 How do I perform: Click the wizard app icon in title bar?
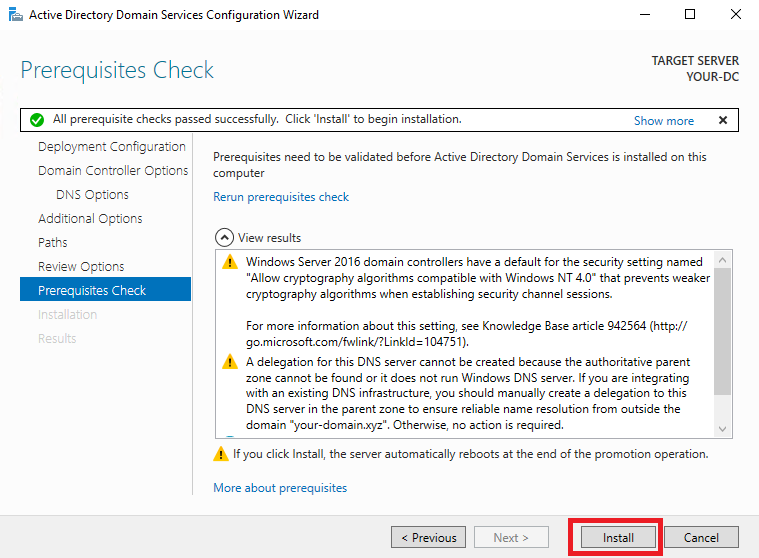pos(15,15)
